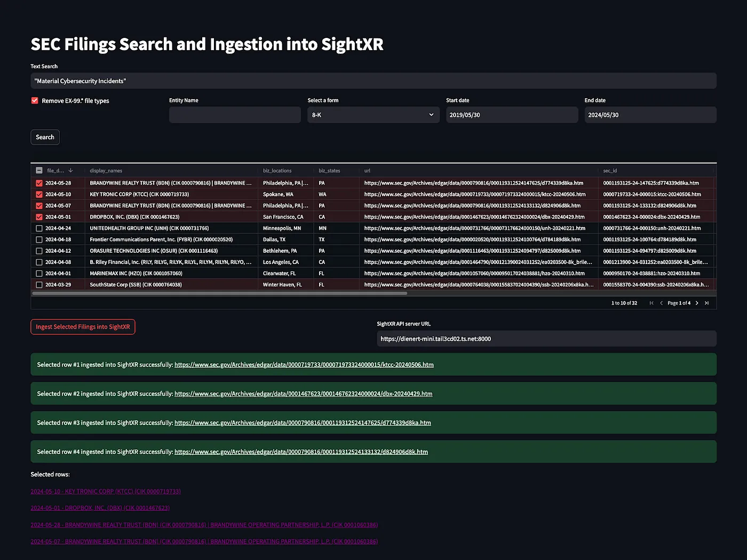The width and height of the screenshot is (747, 560).
Task: Select the "Clearwater, FL" location cell
Action: [x=279, y=273]
